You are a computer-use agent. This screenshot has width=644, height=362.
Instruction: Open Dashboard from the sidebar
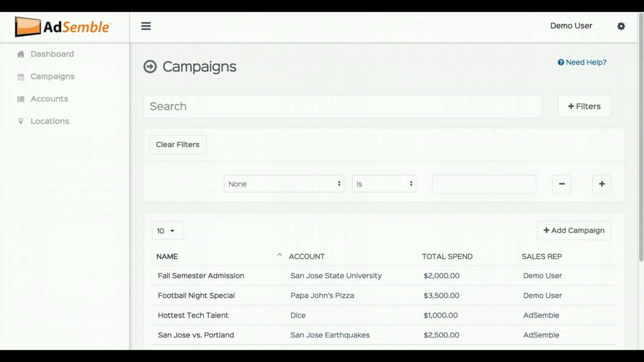tap(52, 54)
